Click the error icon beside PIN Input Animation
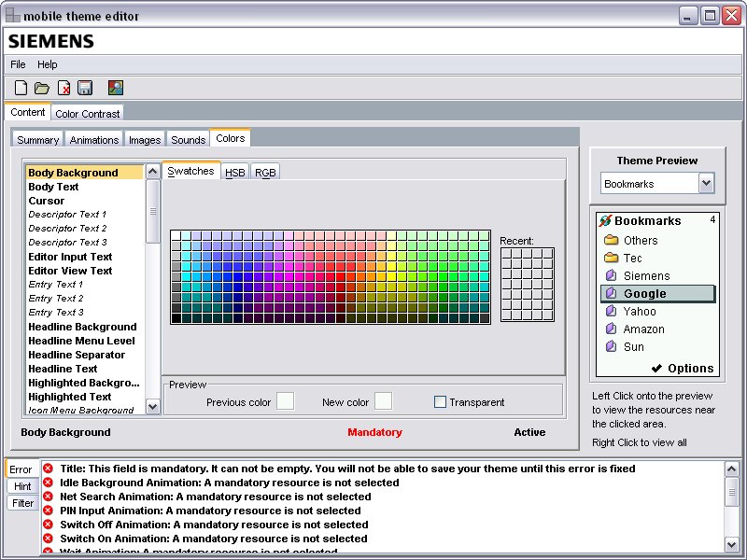This screenshot has height=560, width=747. pyautogui.click(x=48, y=511)
